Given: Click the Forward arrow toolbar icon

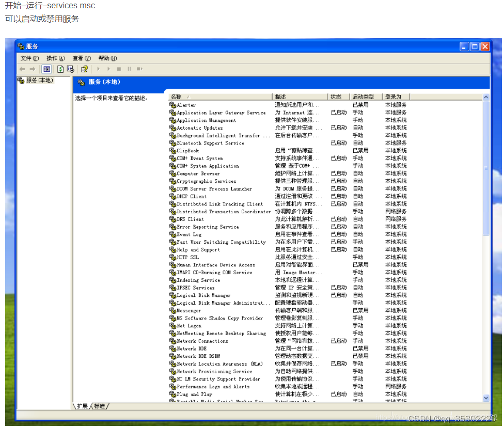Looking at the screenshot, I should (33, 69).
